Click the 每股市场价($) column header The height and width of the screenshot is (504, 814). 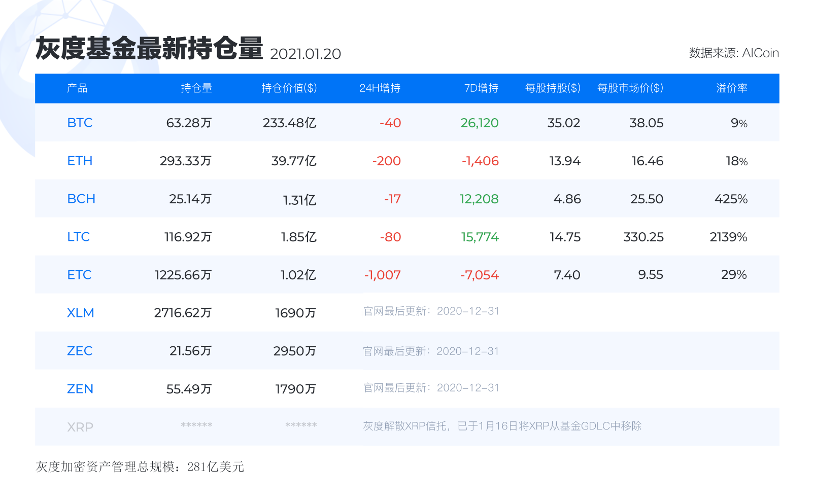click(630, 88)
